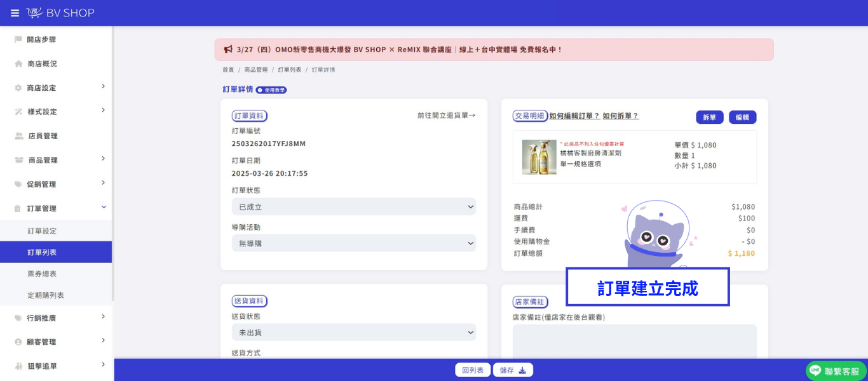868x381 pixels.
Task: Open the 訂單狀態 dropdown showing 已成立
Action: click(354, 206)
